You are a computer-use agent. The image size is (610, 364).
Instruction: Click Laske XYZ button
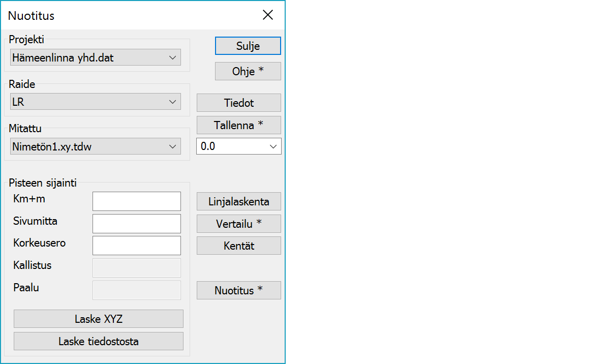(98, 319)
